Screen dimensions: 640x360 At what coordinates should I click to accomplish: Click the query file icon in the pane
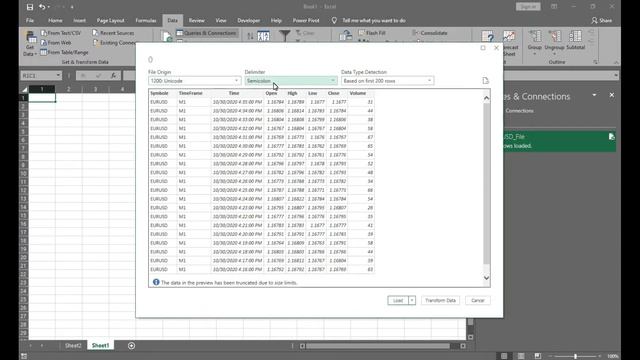(611, 137)
